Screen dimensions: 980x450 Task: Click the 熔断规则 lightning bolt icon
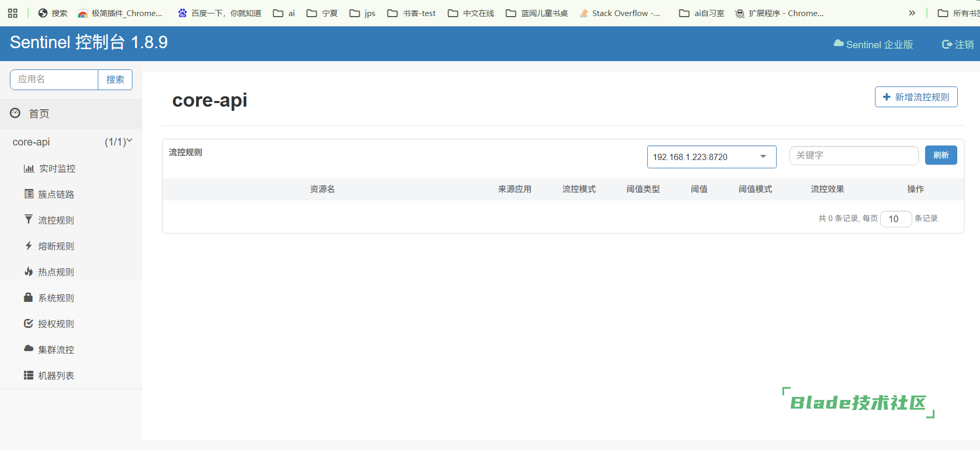pos(29,245)
